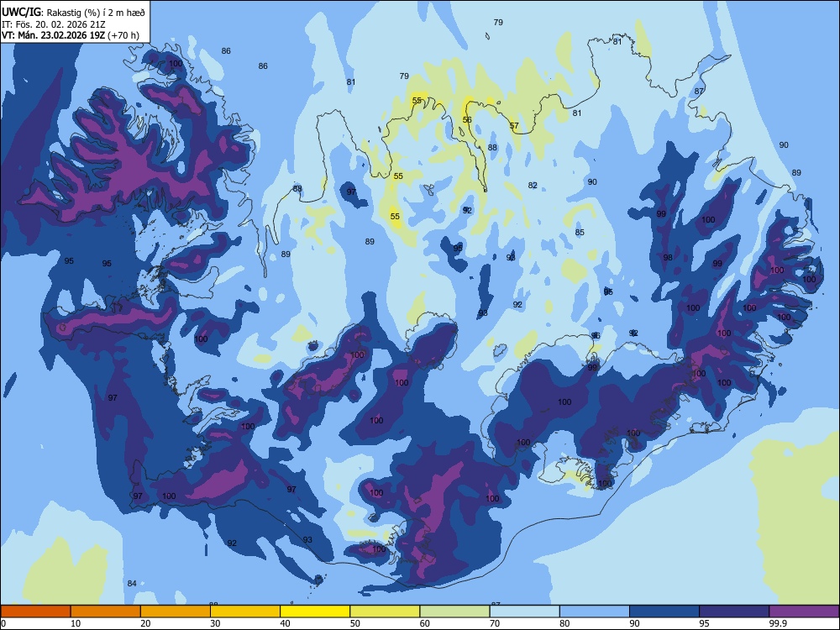Choose the medium blue 90–95 legend swatch
Screen dimensions: 840x630
tap(664, 612)
